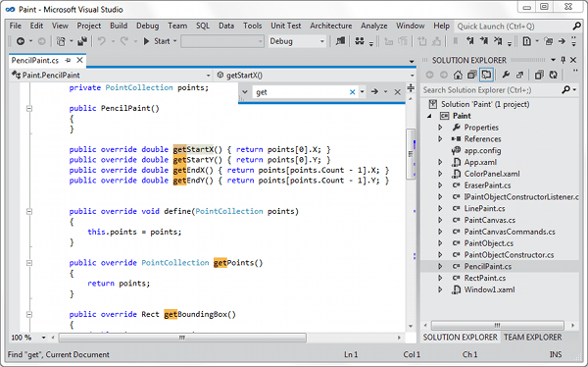Expand the RectPaint.cs node
The image size is (588, 367).
point(440,278)
